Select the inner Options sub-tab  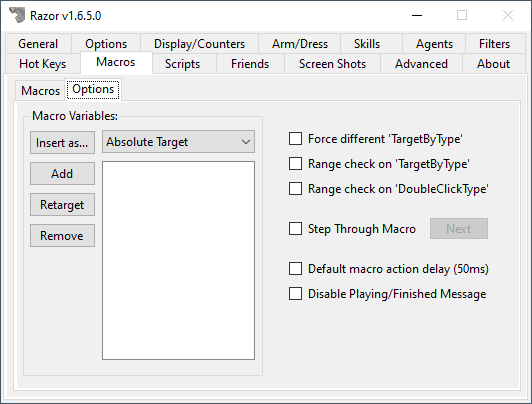click(x=93, y=90)
